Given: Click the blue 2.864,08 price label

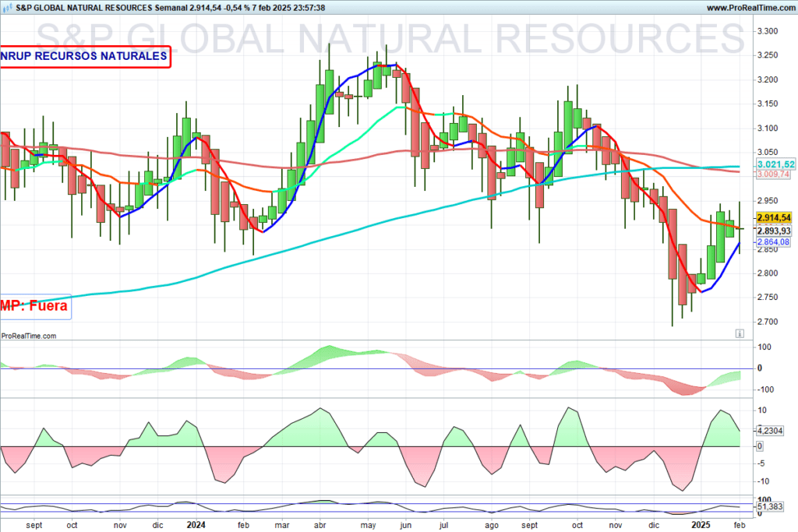Looking at the screenshot, I should pyautogui.click(x=774, y=242).
